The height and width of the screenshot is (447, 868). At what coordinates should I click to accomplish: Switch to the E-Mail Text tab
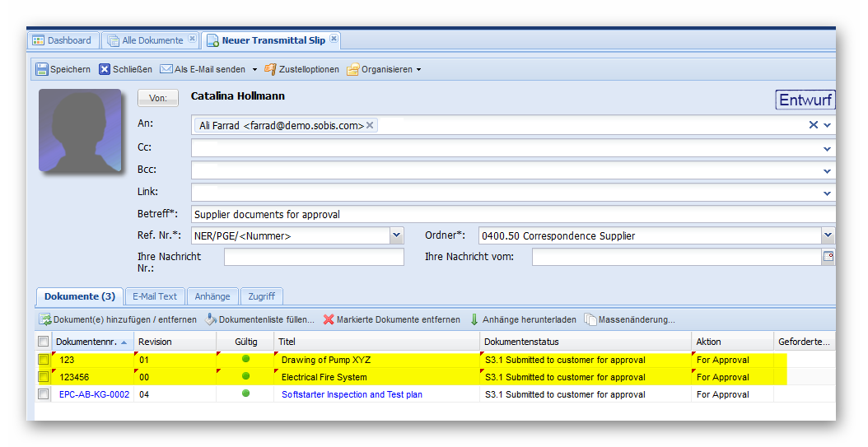155,296
